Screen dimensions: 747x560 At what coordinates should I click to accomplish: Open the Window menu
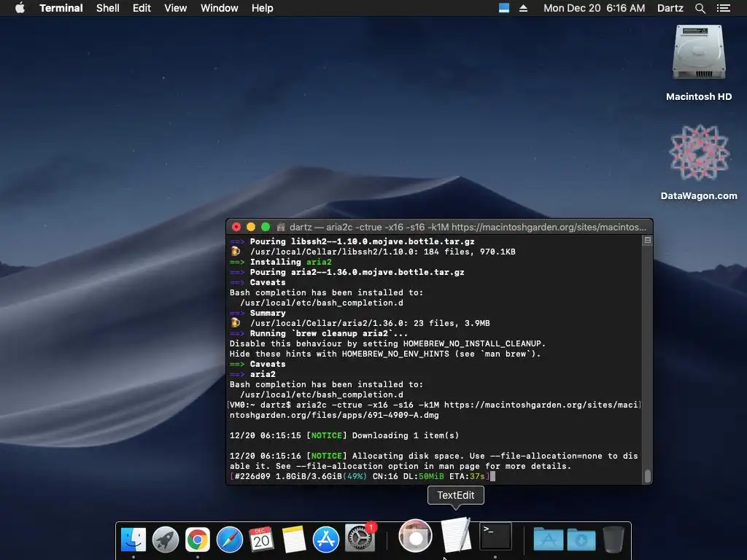tap(219, 8)
